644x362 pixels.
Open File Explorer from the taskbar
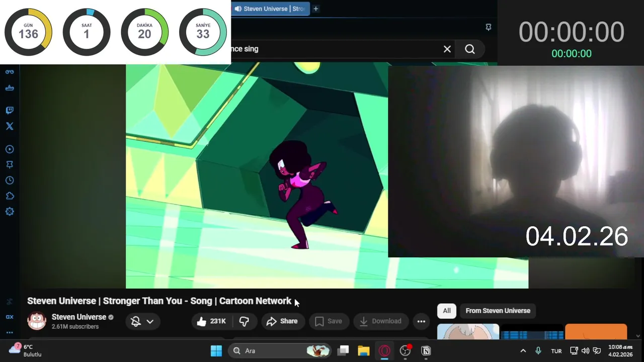tap(364, 351)
